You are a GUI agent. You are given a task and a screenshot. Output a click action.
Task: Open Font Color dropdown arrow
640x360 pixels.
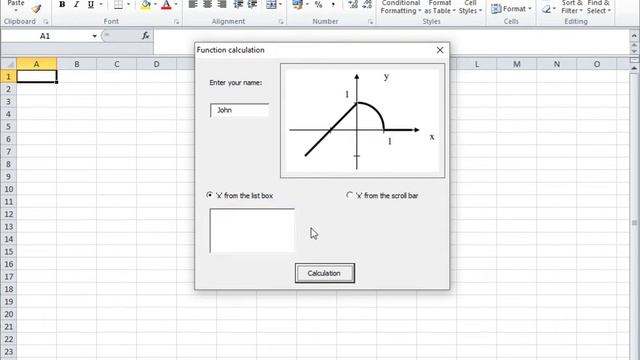click(x=176, y=4)
